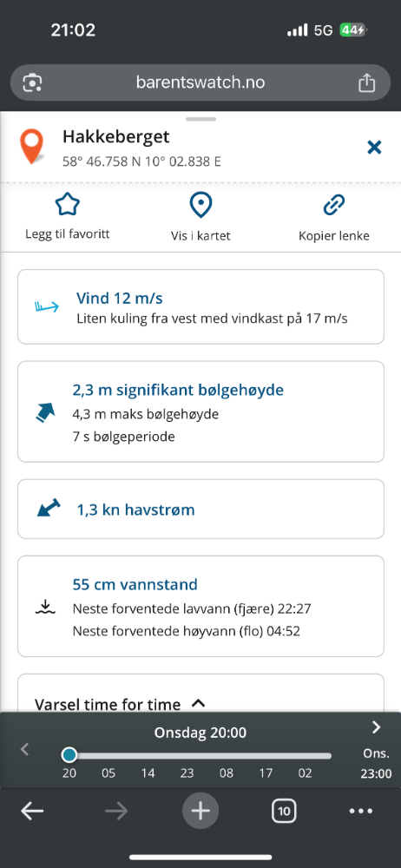Open a new tab with plus button

[200, 812]
